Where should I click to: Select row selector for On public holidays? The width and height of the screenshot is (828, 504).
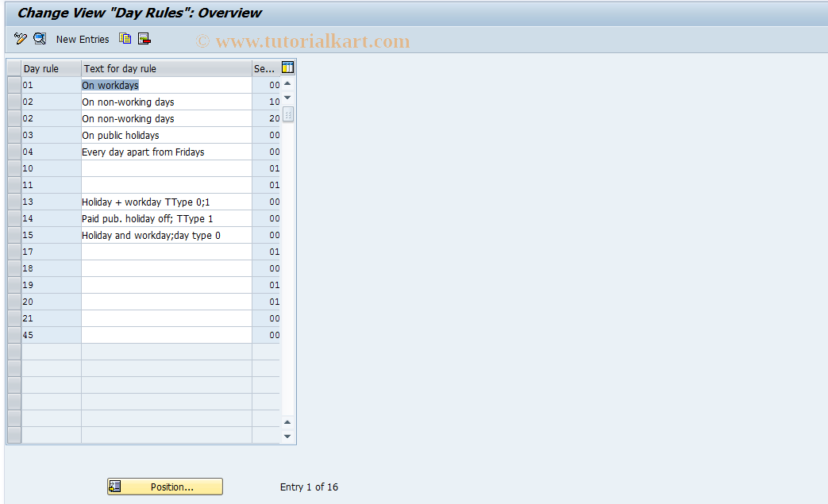14,135
